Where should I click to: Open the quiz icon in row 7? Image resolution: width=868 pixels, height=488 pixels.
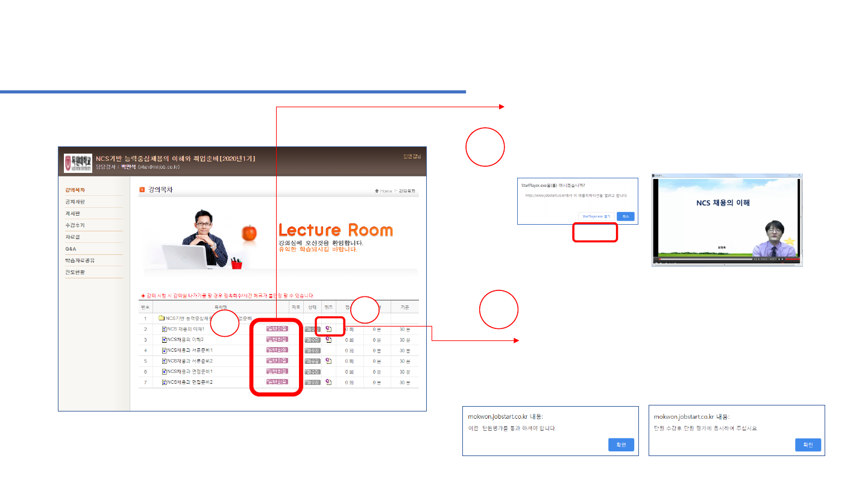tap(329, 382)
